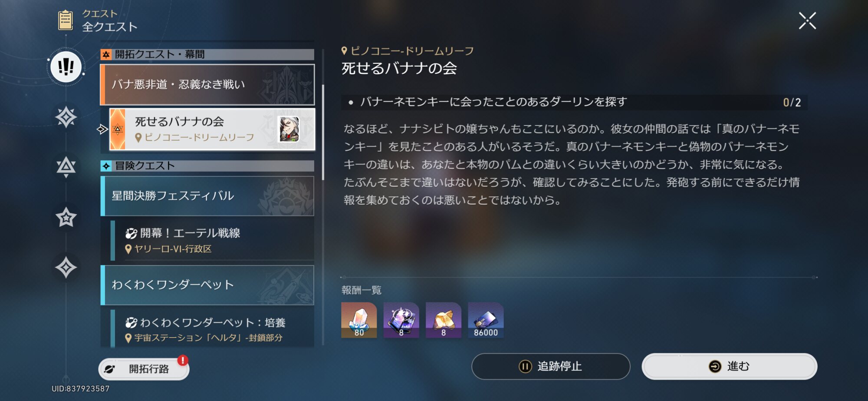Select the all-quests exclamation filter icon
This screenshot has width=868, height=401.
(66, 67)
